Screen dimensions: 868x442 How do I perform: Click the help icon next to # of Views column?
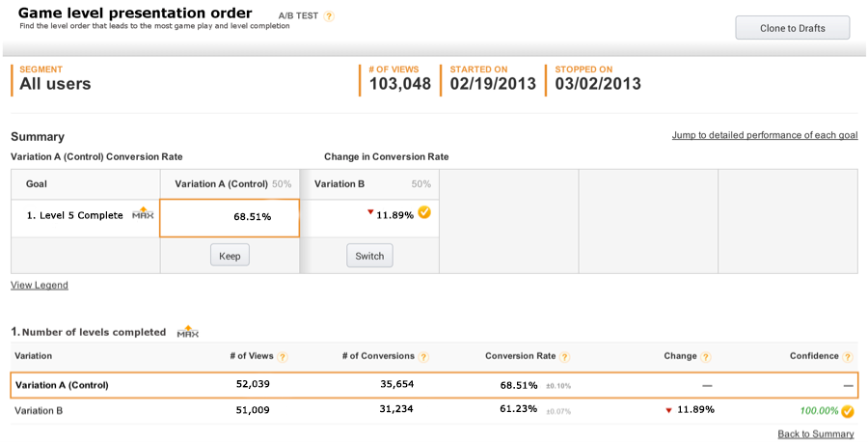click(283, 357)
